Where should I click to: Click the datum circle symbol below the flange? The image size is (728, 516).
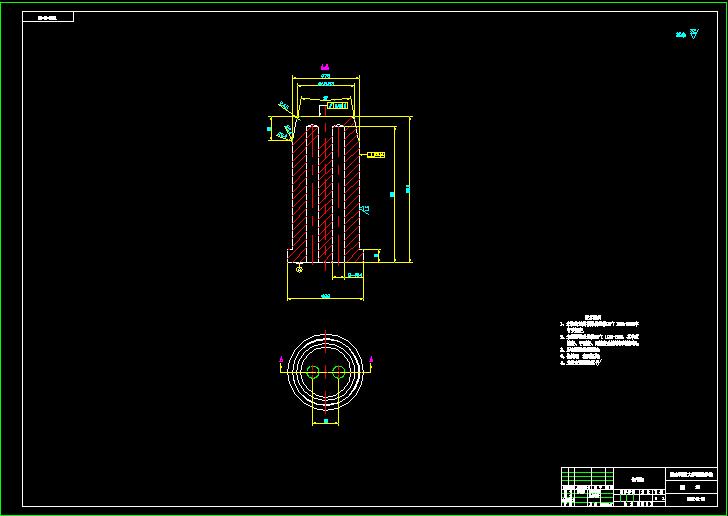299,268
